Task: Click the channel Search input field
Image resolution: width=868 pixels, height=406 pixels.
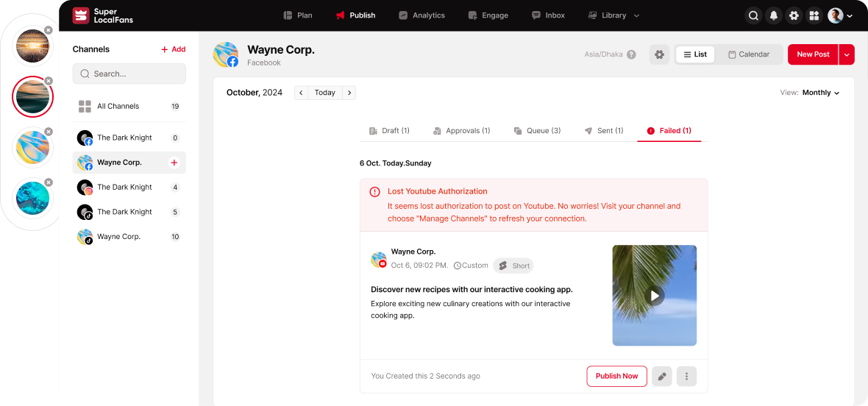Action: (129, 74)
